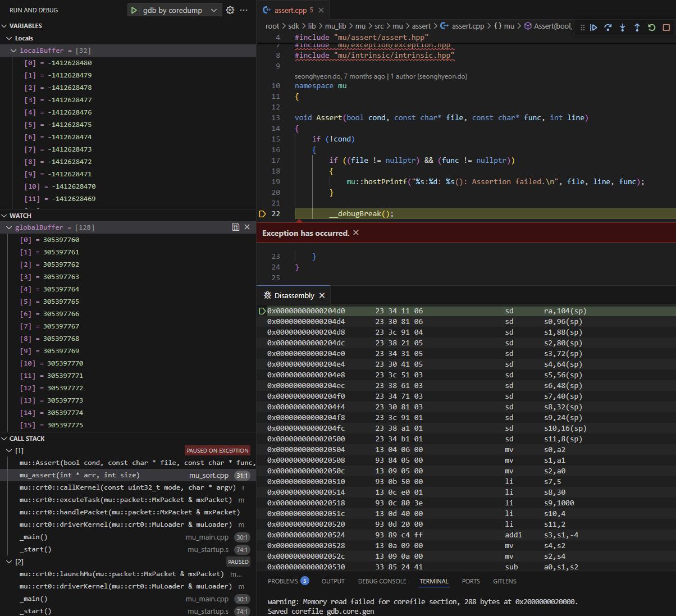Image resolution: width=676 pixels, height=616 pixels.
Task: Open the gdb by coredump configuration dropdown
Action: click(213, 10)
